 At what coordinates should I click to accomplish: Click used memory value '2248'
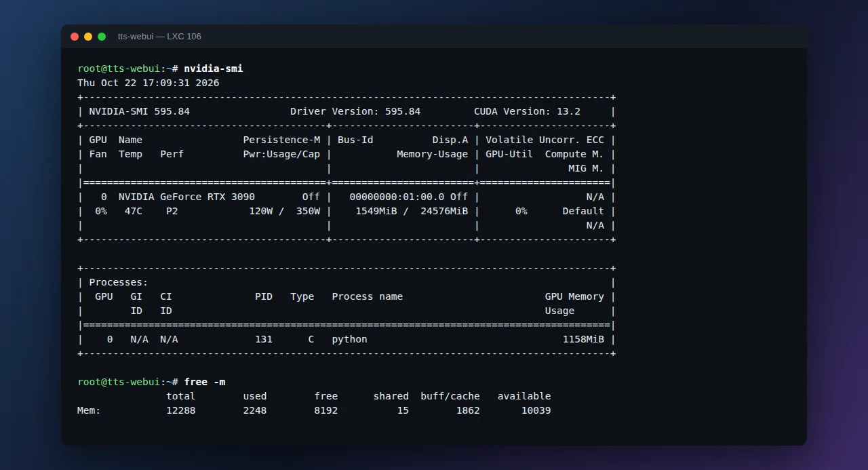[x=255, y=410]
